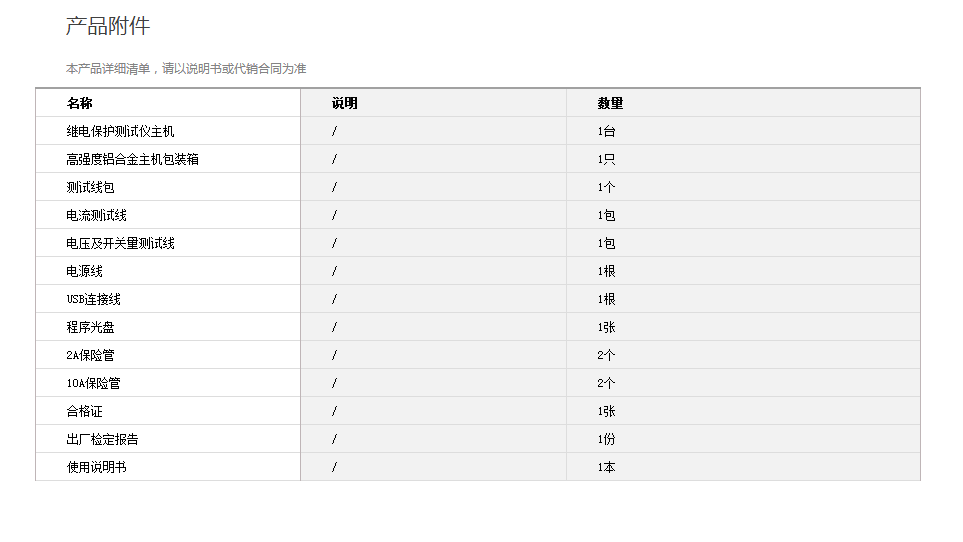Select the 高强度铝合金主机包装箱 cell
This screenshot has width=963, height=542.
[133, 159]
